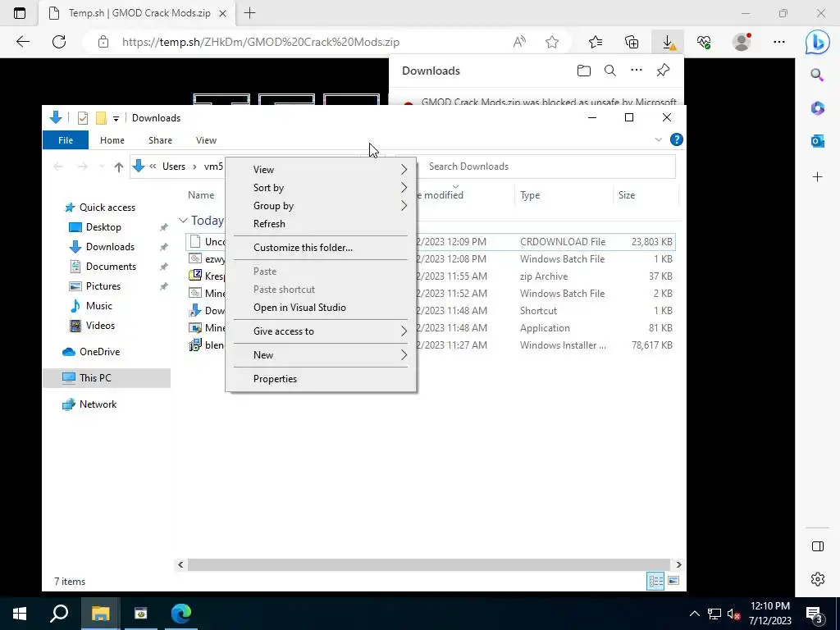This screenshot has height=630, width=840.
Task: Open sidebar search icon in Edge
Action: tap(817, 75)
